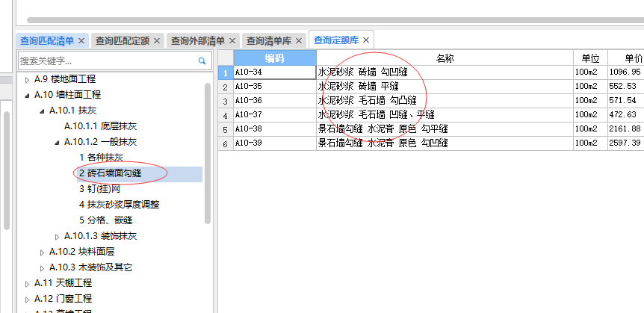This screenshot has height=313, width=644.
Task: Select row header number 6
Action: 226,143
